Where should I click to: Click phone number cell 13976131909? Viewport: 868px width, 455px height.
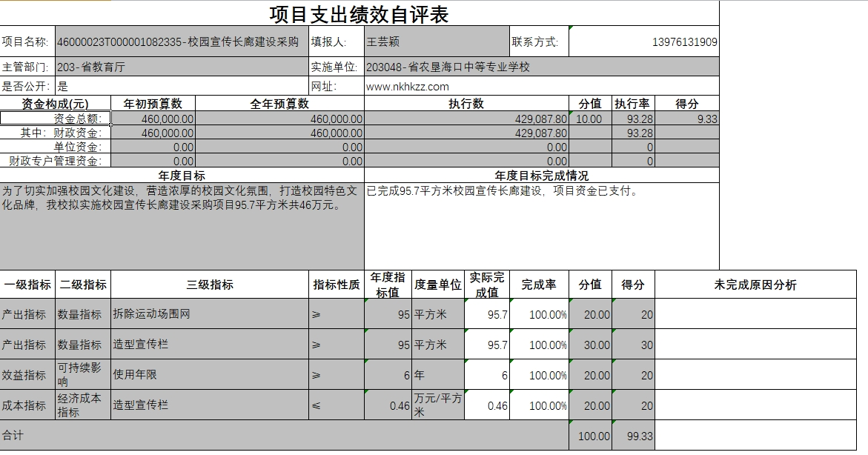point(644,41)
